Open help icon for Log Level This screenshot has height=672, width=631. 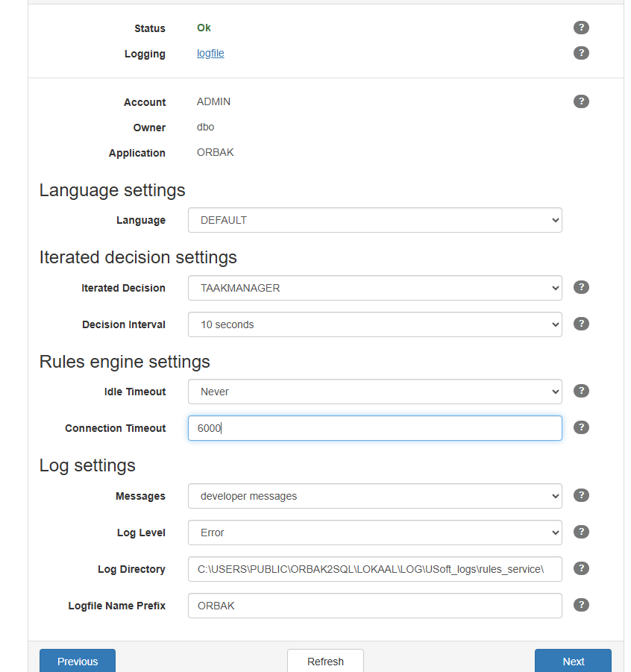pyautogui.click(x=581, y=532)
